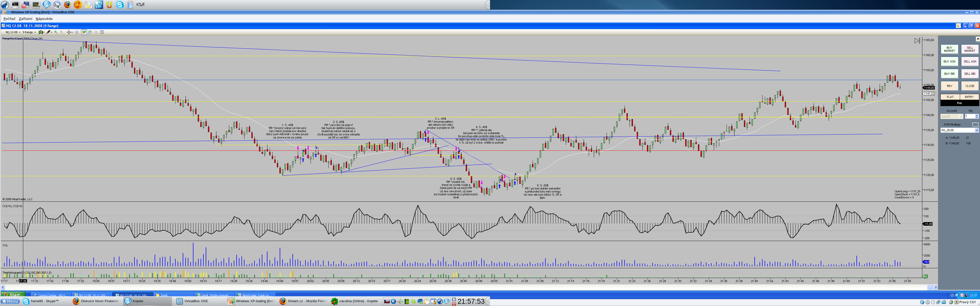The height and width of the screenshot is (306, 980).
Task: Show the data box table icon
Action: [x=102, y=32]
